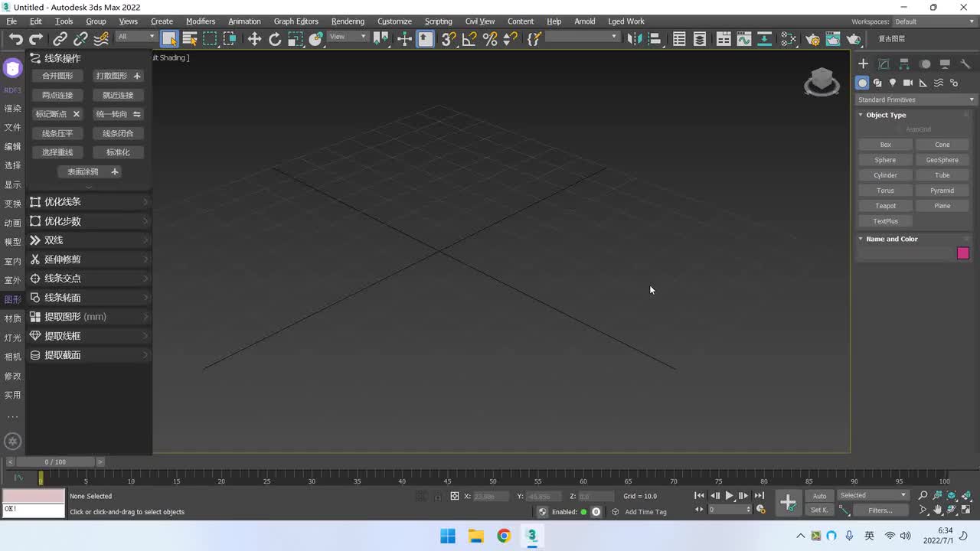Click the Mirror tool icon

634,39
